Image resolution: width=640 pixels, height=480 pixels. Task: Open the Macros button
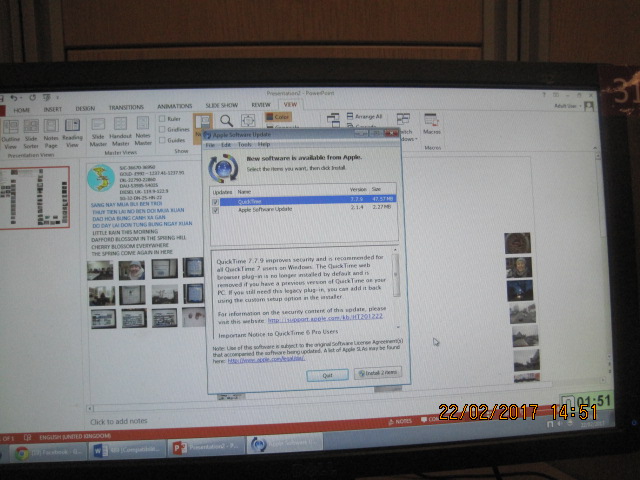coord(431,124)
